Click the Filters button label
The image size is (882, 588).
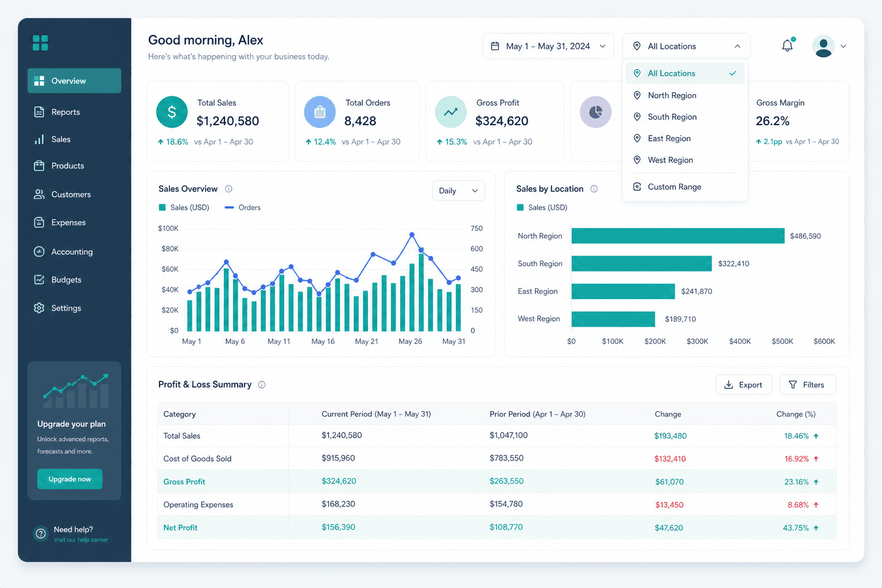pyautogui.click(x=813, y=385)
